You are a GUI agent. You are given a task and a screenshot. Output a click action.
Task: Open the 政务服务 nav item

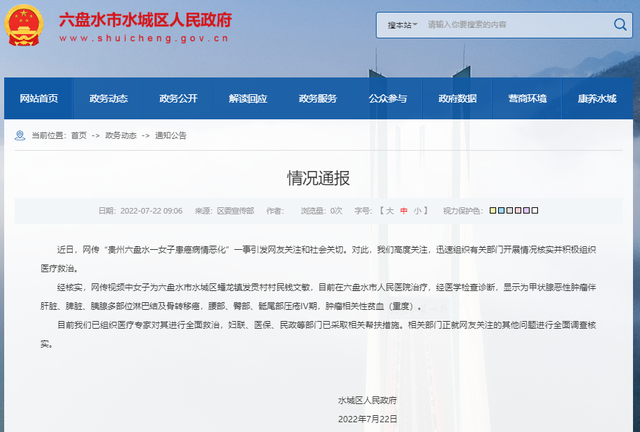coord(318,98)
